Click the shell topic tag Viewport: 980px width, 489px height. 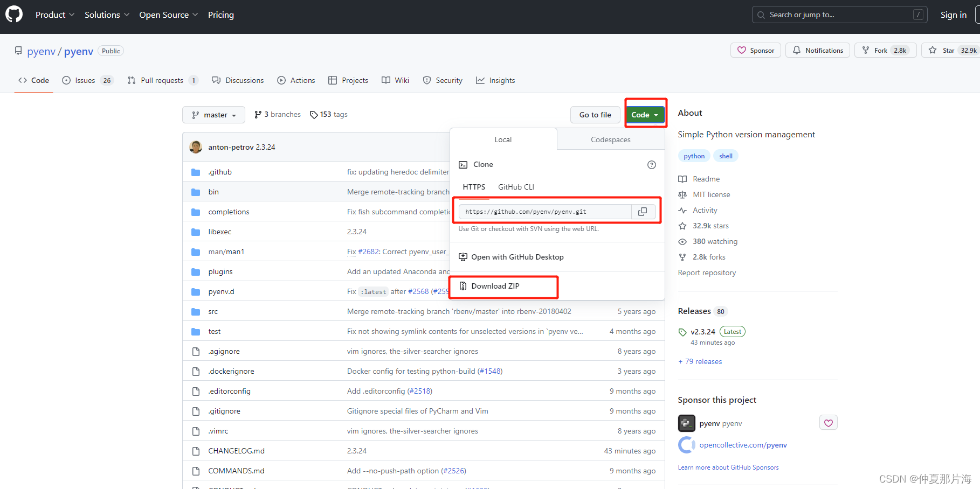[x=726, y=156]
